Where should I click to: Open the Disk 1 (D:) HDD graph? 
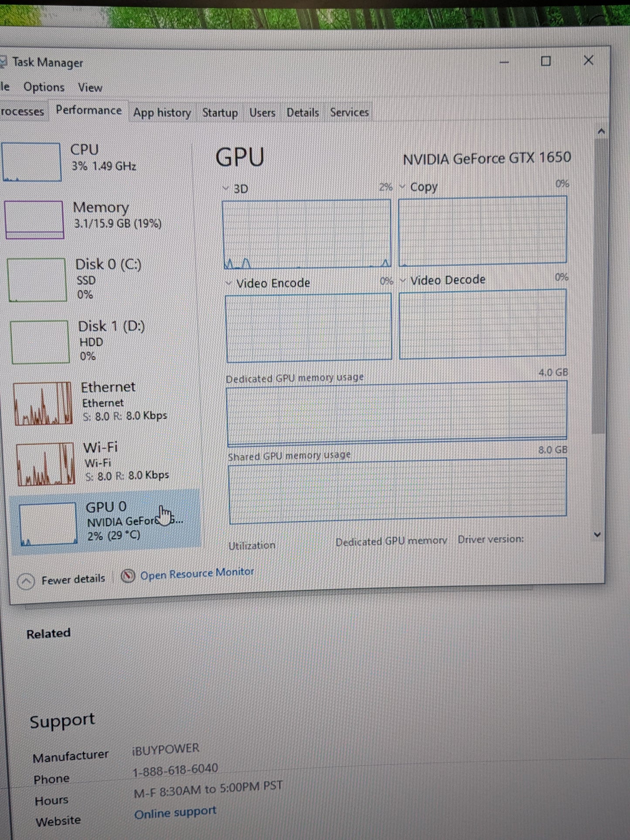(x=40, y=342)
